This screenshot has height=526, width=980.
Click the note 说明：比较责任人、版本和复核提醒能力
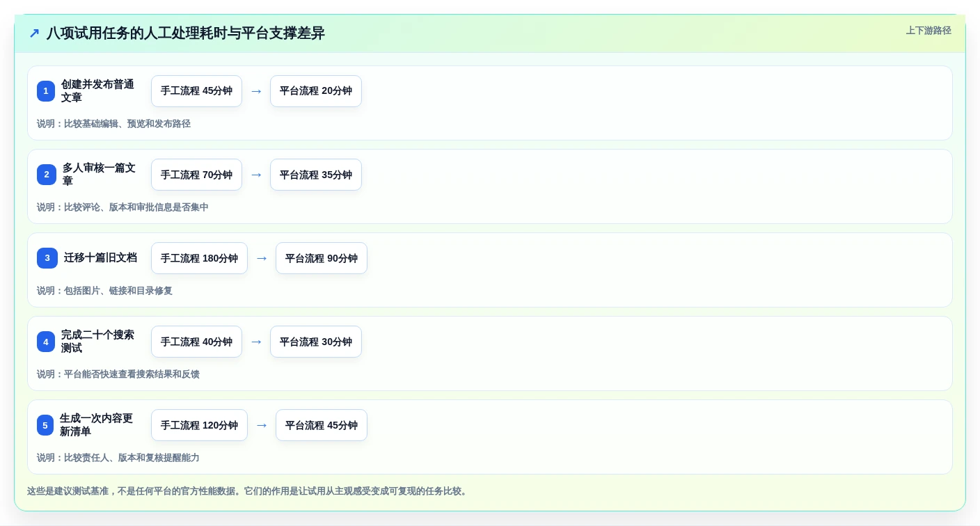point(118,458)
